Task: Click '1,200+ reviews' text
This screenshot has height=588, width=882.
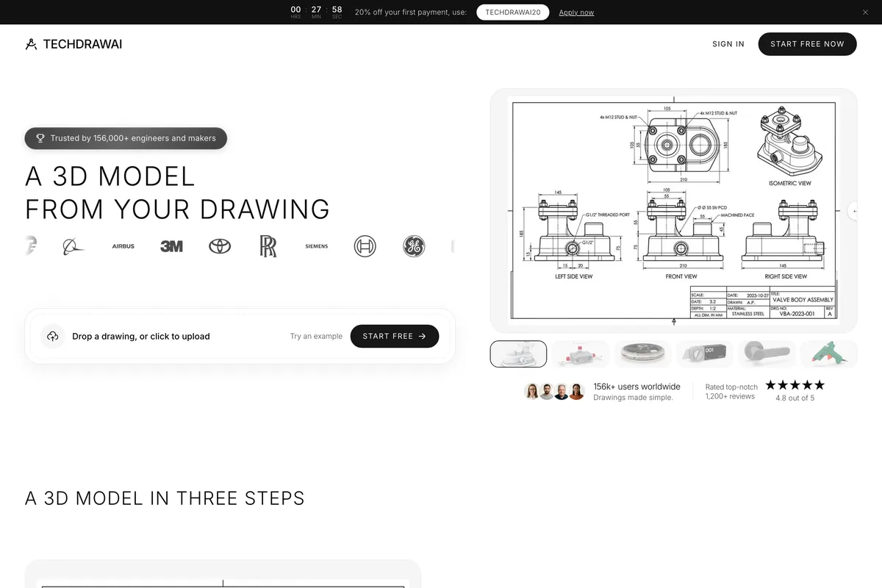Action: (730, 397)
